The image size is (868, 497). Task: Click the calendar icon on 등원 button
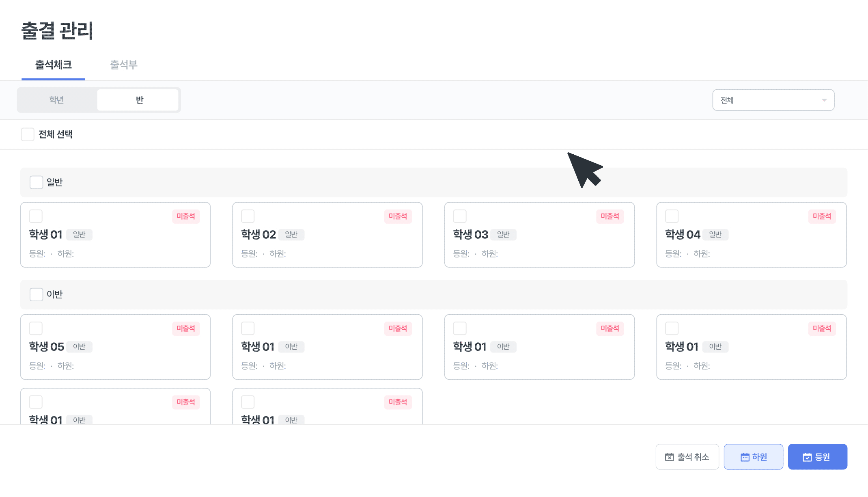[x=807, y=457]
